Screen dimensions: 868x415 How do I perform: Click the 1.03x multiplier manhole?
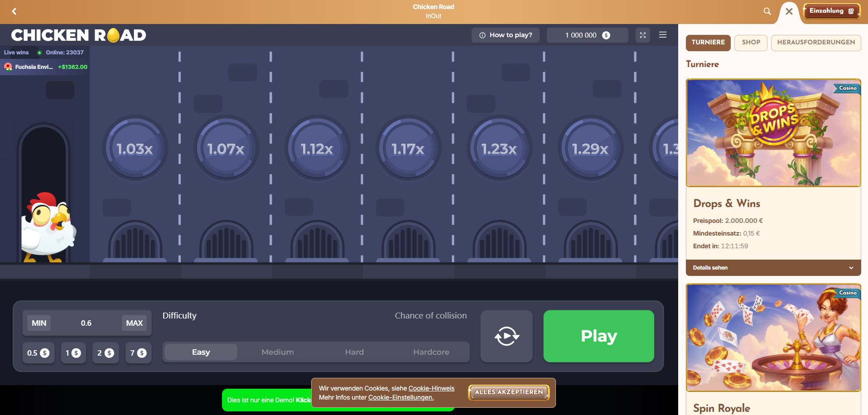135,149
